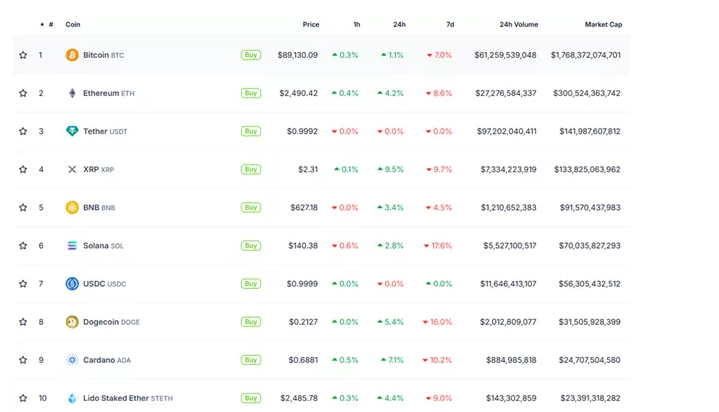Screen dimensions: 719x412
Task: Favorite Dogecoin with its star icon
Action: (x=23, y=322)
